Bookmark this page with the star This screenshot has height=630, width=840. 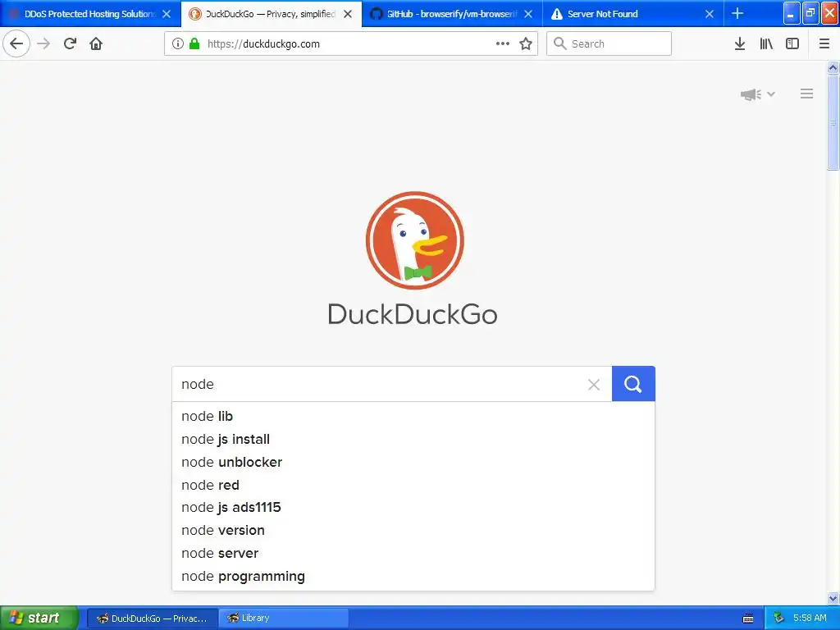click(526, 43)
